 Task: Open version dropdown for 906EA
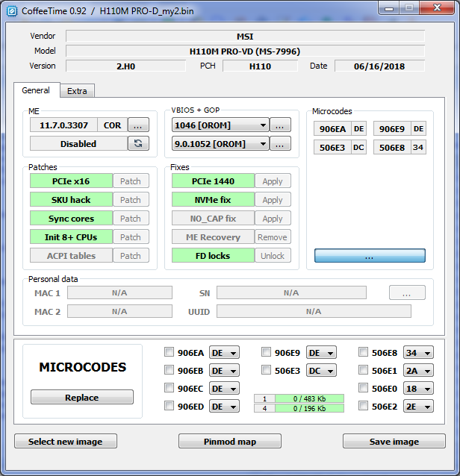click(224, 352)
